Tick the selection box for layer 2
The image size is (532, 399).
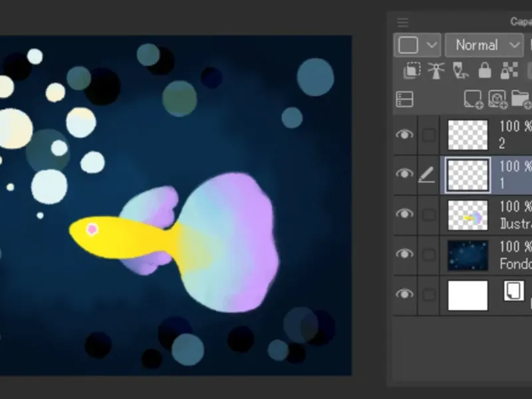tap(428, 135)
